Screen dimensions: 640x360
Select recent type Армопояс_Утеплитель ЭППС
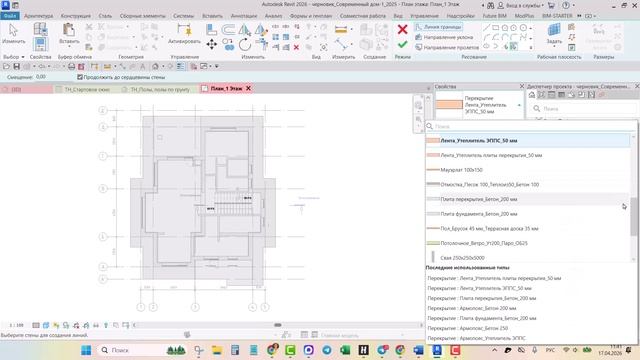pyautogui.click(x=476, y=338)
